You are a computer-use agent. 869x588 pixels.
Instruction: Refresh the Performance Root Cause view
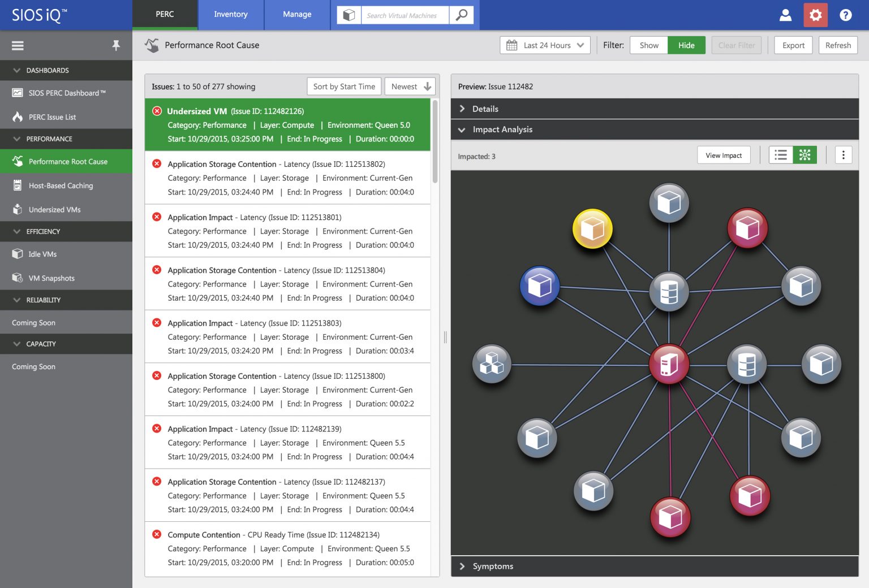tap(838, 45)
